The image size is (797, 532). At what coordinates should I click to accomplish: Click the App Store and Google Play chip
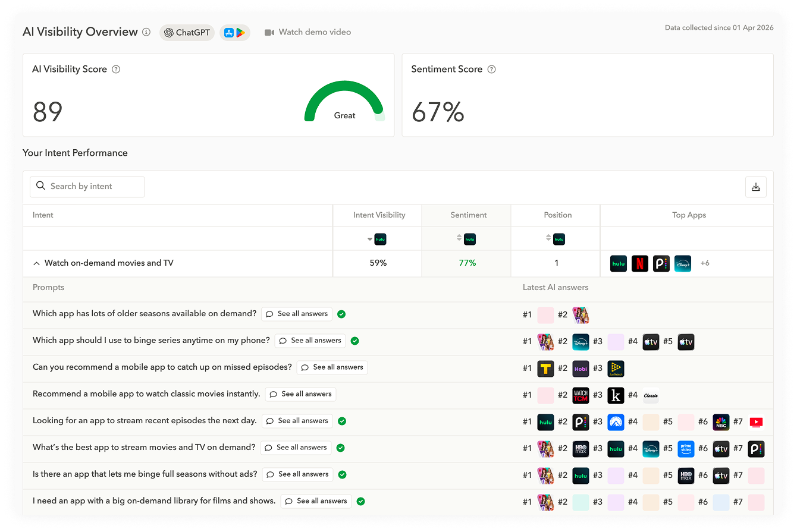coord(235,33)
